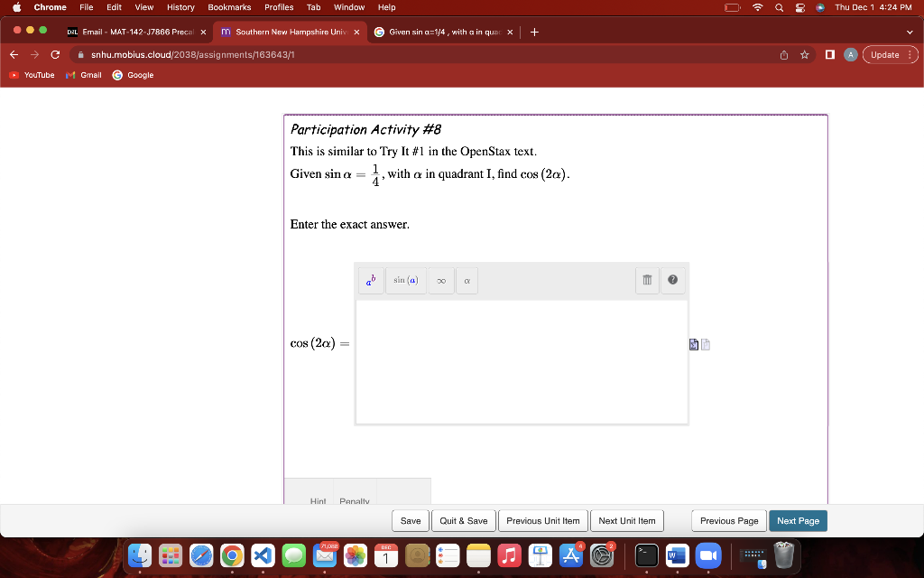Open the File menu
Viewport: 924px width, 578px height.
[x=86, y=7]
